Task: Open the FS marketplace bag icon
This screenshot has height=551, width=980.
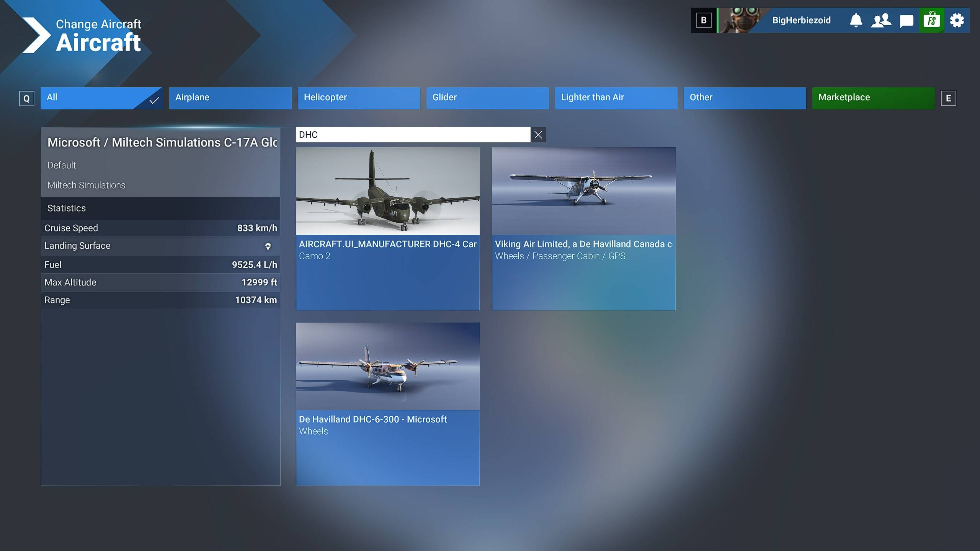Action: 931,20
